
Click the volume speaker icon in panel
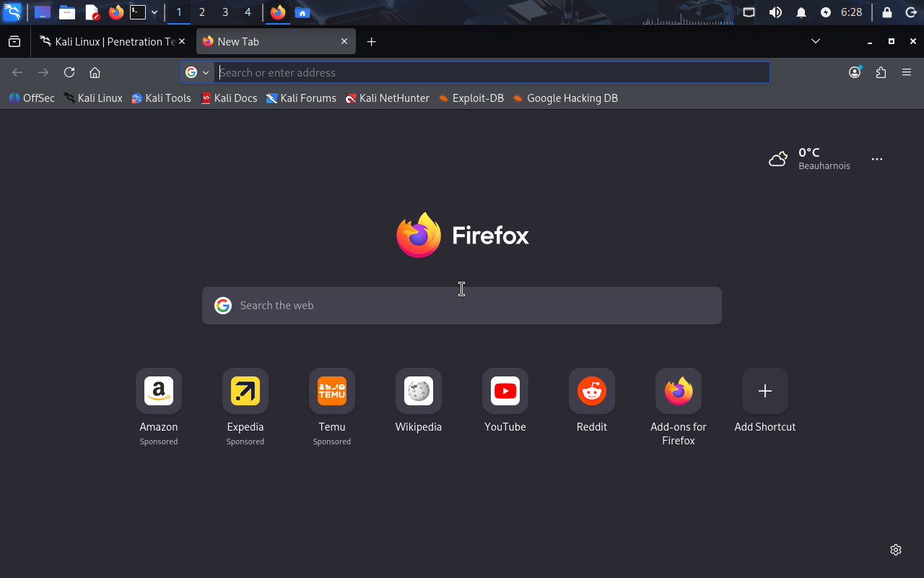[775, 12]
